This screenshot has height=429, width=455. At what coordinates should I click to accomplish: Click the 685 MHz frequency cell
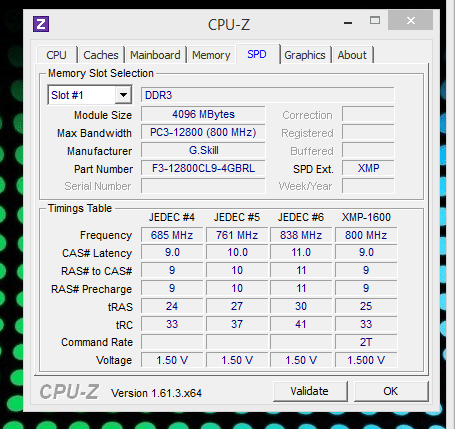pos(172,235)
